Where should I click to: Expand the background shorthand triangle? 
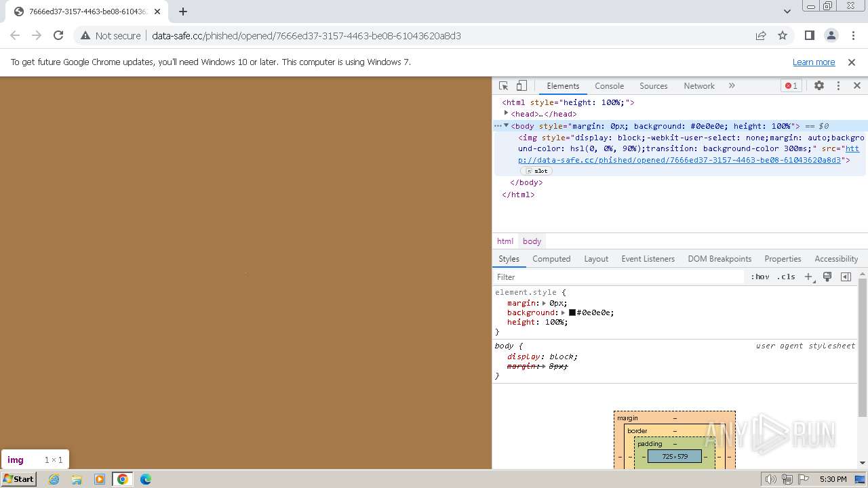pyautogui.click(x=563, y=312)
